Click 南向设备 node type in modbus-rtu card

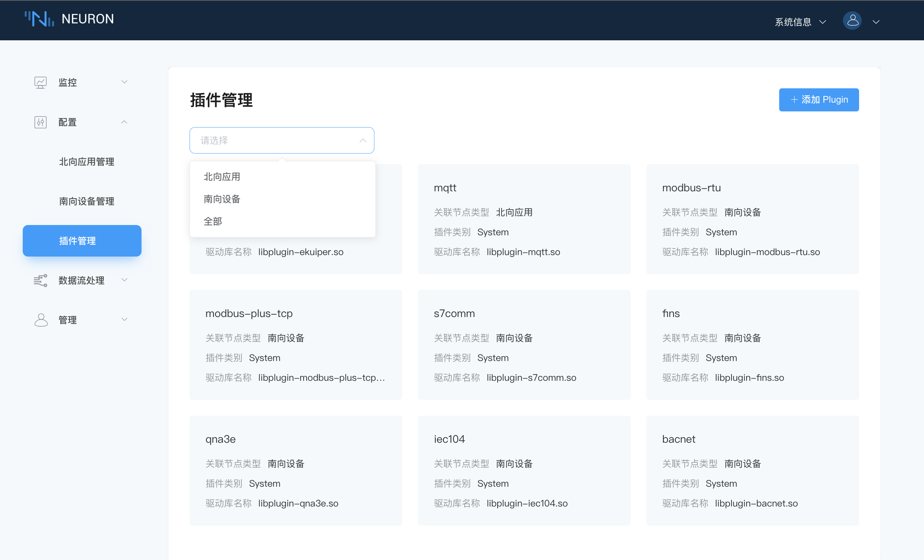pyautogui.click(x=742, y=212)
